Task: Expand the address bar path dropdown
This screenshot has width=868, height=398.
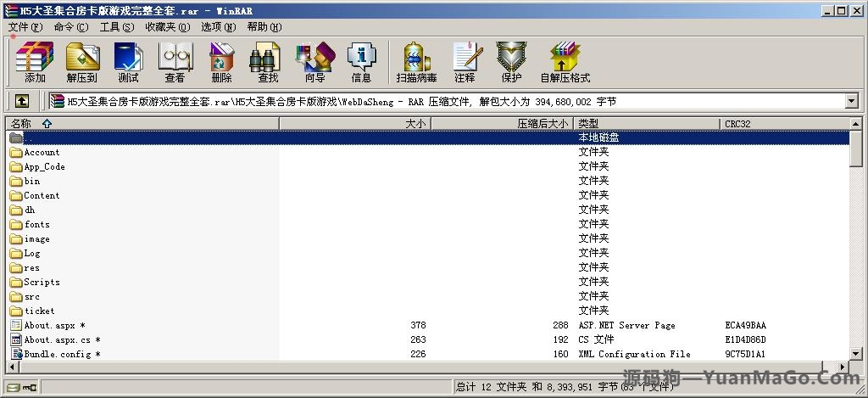Action: (851, 101)
